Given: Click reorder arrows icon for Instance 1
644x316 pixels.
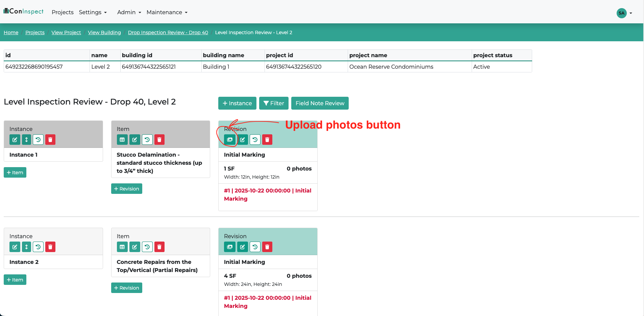Looking at the screenshot, I should [x=26, y=140].
